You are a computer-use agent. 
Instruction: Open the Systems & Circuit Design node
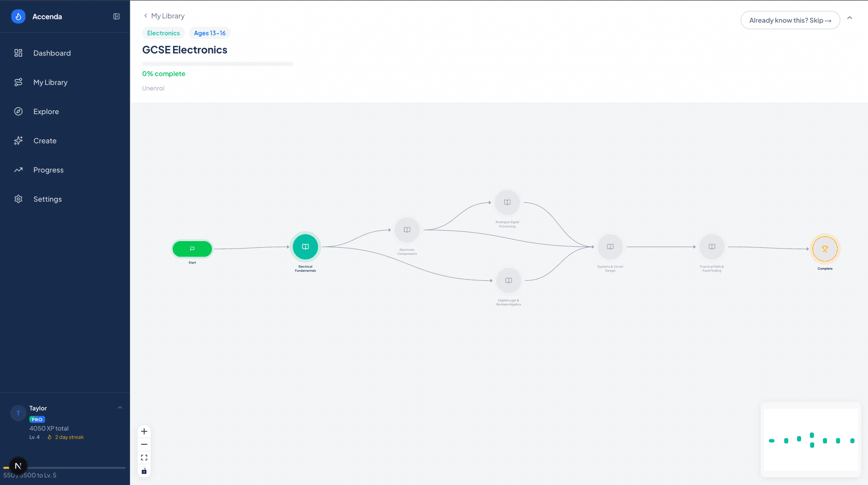(610, 247)
